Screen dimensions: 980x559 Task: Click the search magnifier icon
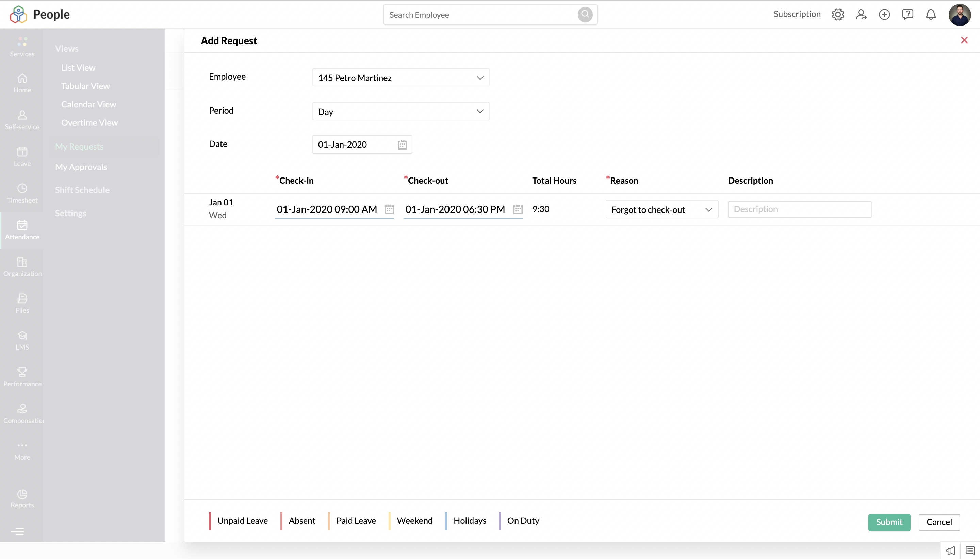click(x=585, y=15)
